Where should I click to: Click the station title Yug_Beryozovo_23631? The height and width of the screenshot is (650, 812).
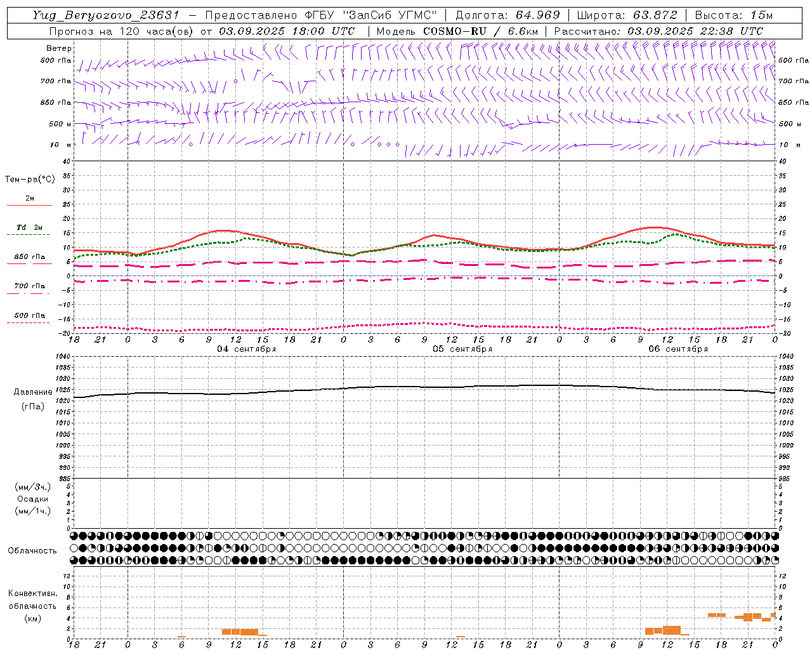click(106, 15)
